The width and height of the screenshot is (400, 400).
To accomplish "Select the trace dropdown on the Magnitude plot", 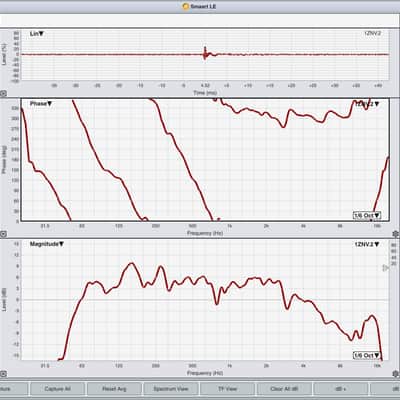I will (367, 244).
